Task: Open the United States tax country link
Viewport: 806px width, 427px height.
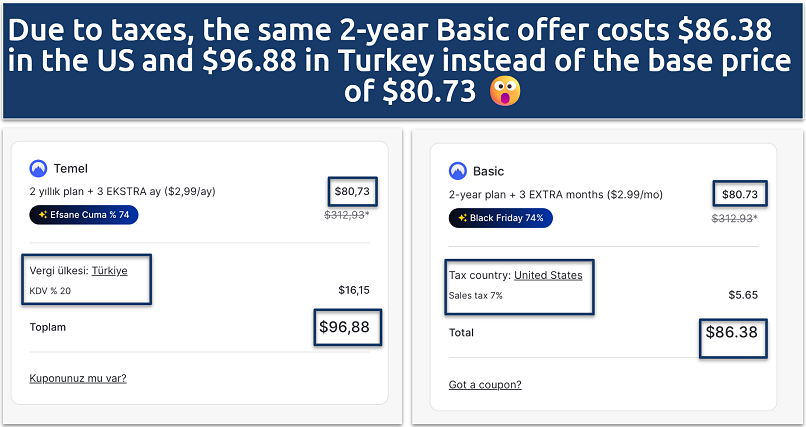Action: [548, 275]
